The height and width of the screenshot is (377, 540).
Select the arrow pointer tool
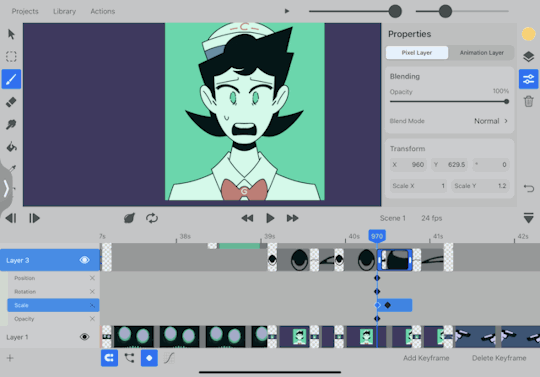pos(11,34)
